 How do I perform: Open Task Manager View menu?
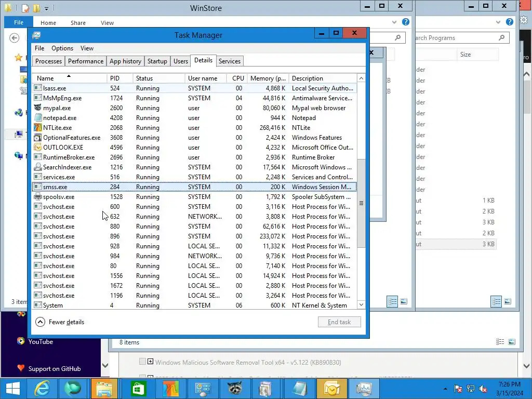tap(87, 48)
